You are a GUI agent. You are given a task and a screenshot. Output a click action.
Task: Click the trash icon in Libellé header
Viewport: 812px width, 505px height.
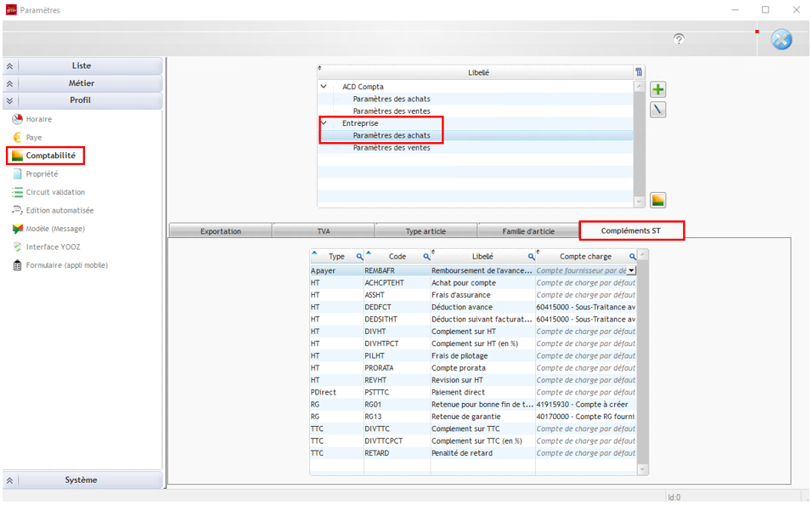click(x=639, y=72)
